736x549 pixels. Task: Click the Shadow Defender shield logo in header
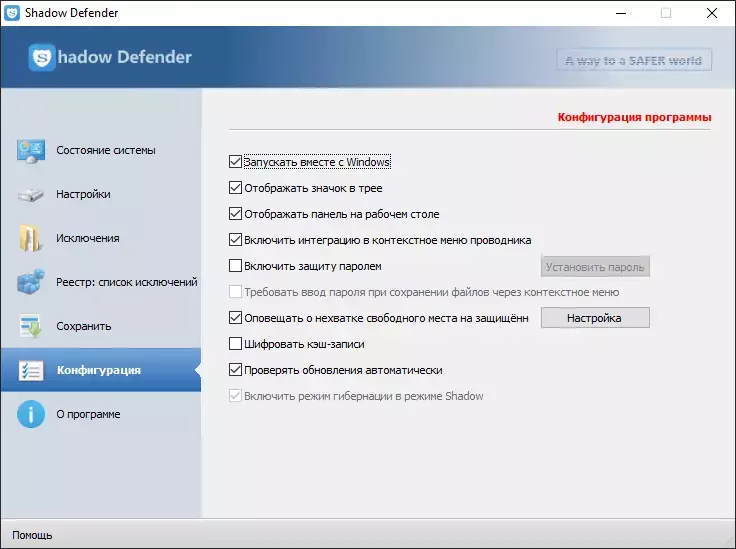click(x=42, y=58)
